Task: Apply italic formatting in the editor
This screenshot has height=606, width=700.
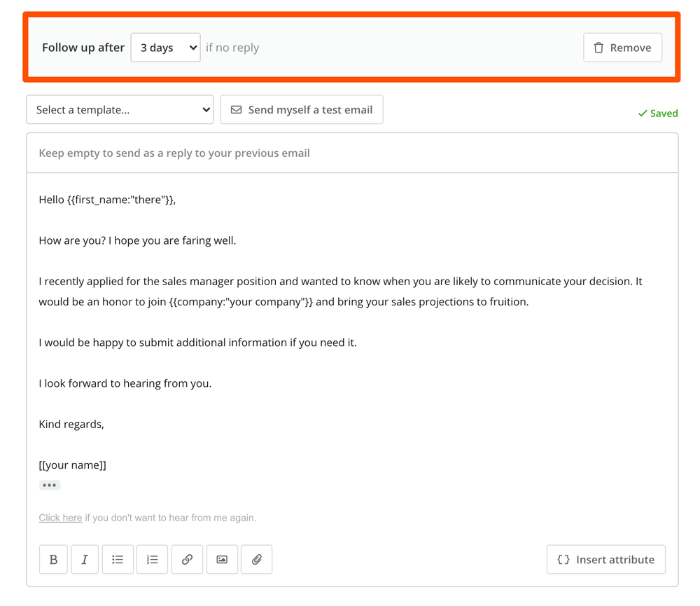Action: pyautogui.click(x=85, y=559)
